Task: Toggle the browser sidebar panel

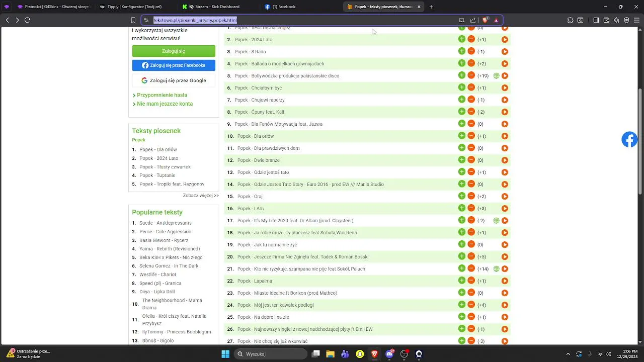Action: pyautogui.click(x=596, y=20)
